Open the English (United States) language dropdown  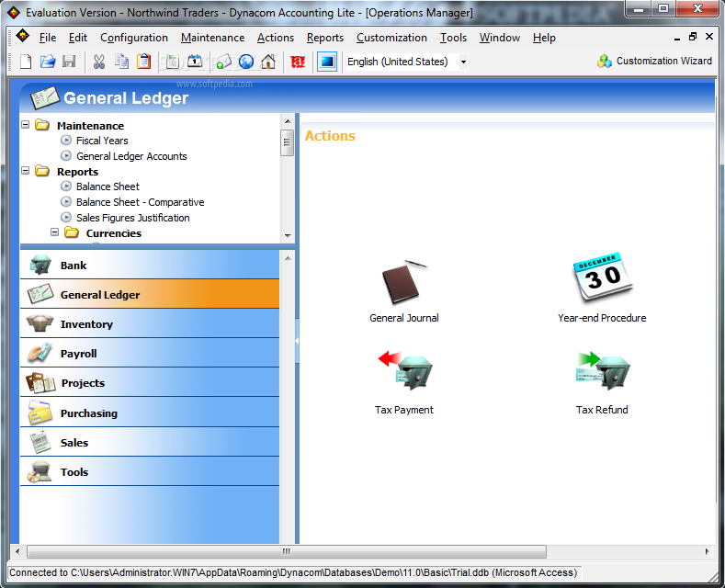[x=463, y=62]
